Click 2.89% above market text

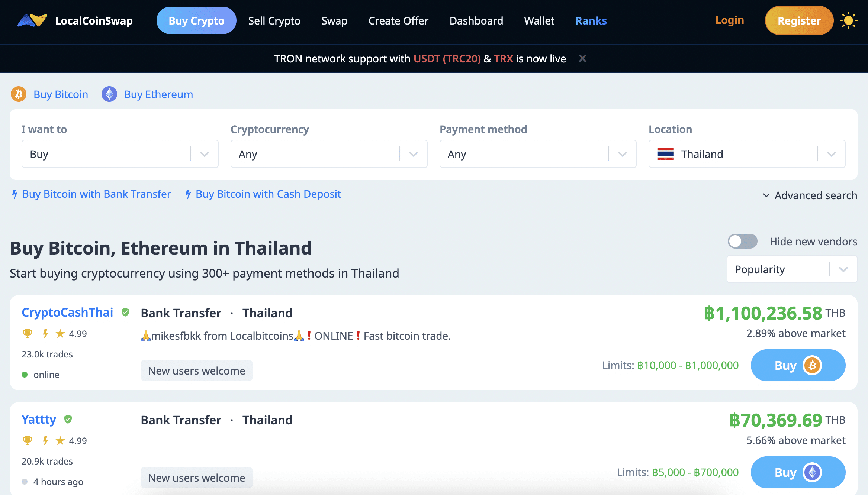click(796, 333)
